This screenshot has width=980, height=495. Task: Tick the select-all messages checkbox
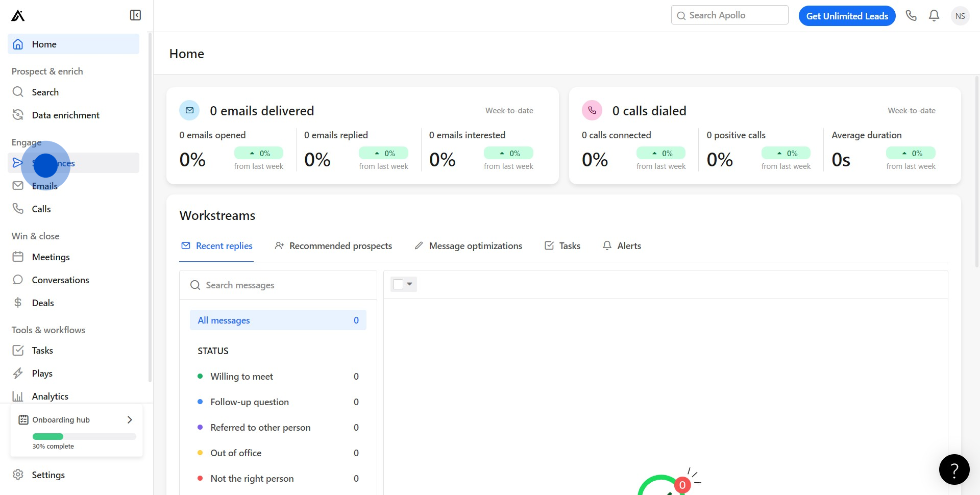(398, 284)
